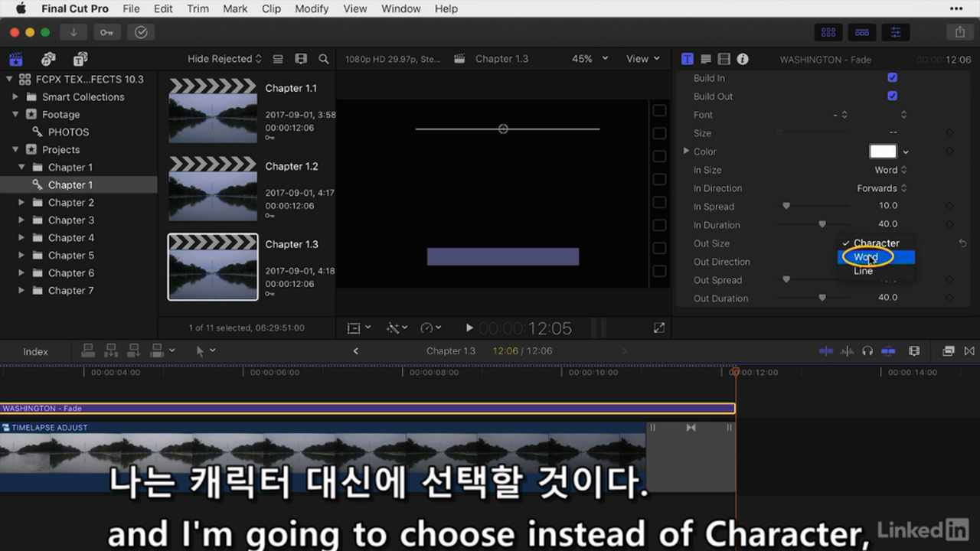Click the browser search magnifier icon
This screenshot has height=551, width=980.
click(x=324, y=59)
